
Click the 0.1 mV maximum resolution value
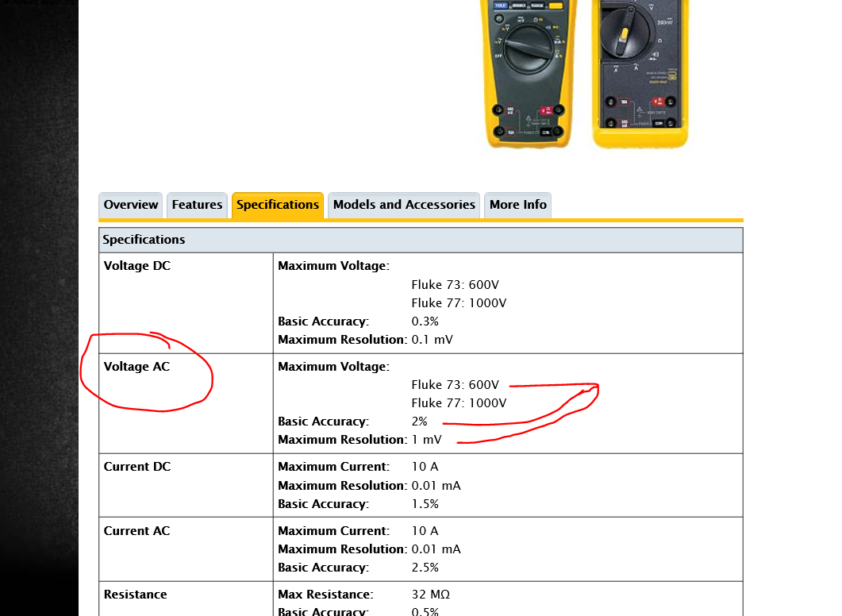(433, 340)
